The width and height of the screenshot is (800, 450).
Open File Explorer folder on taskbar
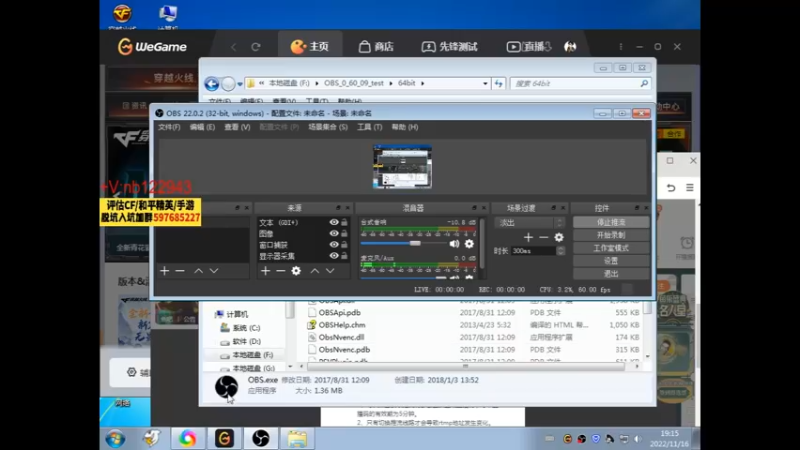(x=297, y=438)
